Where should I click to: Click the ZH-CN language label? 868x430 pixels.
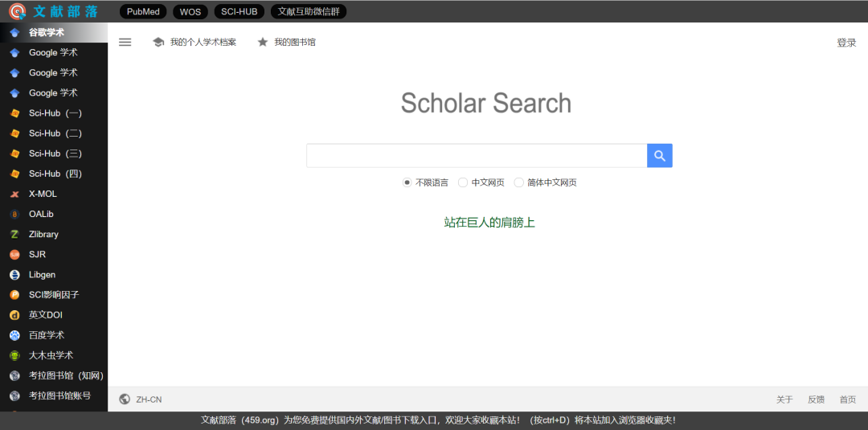149,399
